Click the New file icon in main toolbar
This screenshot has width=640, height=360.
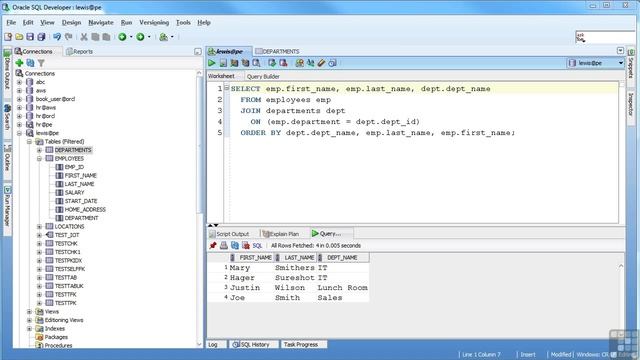(8, 37)
